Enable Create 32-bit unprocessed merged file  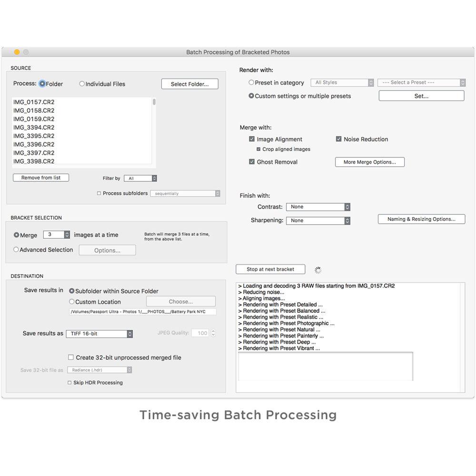click(x=71, y=357)
